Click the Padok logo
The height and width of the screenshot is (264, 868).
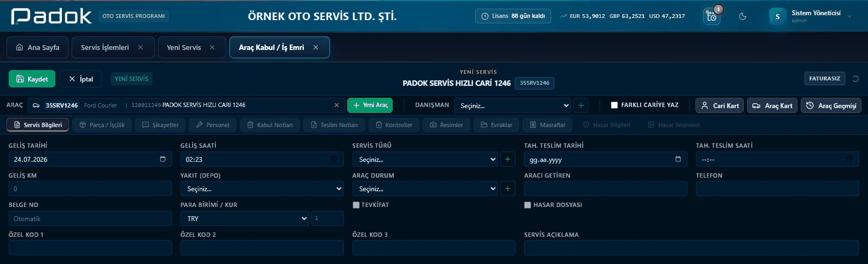point(52,16)
